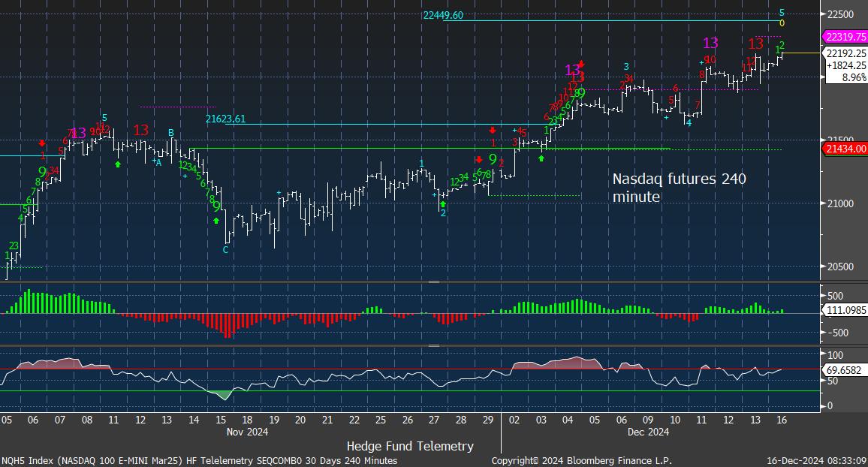Click the red 21434.00 price tag
The width and height of the screenshot is (868, 467).
point(845,149)
